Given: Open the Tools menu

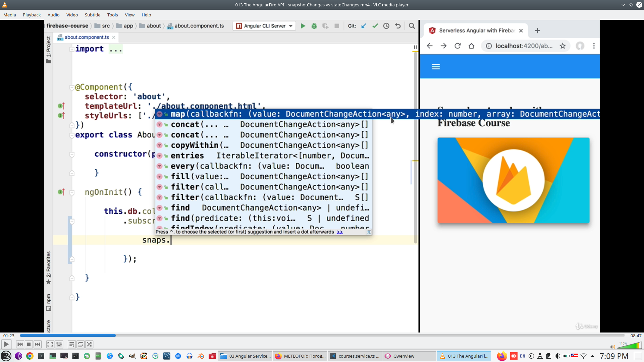Looking at the screenshot, I should (112, 15).
